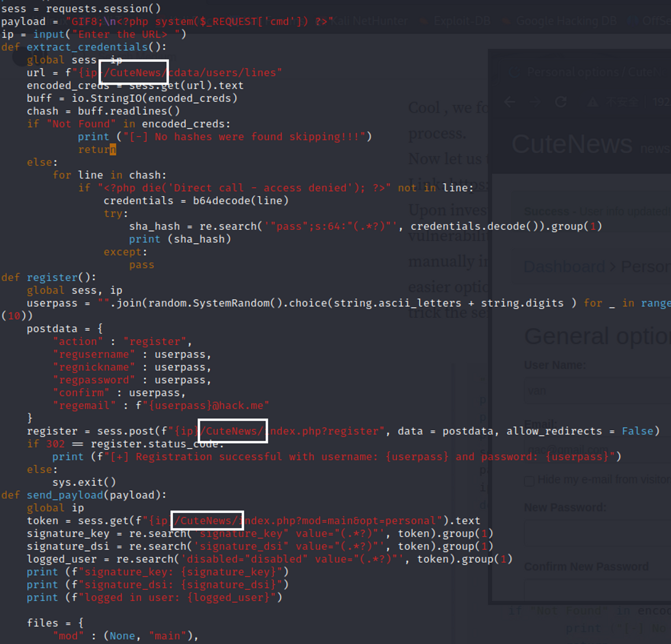Click the line 'sess = requests.session()'
This screenshot has height=644, width=671.
coord(81,9)
